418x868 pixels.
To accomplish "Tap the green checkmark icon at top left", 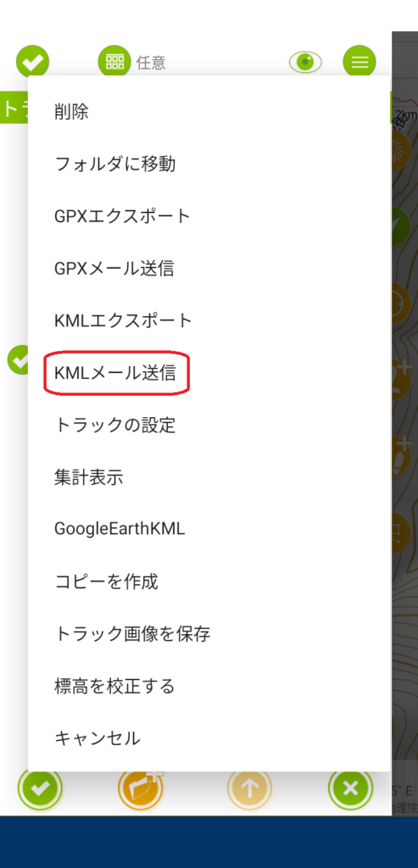I will pos(32,61).
